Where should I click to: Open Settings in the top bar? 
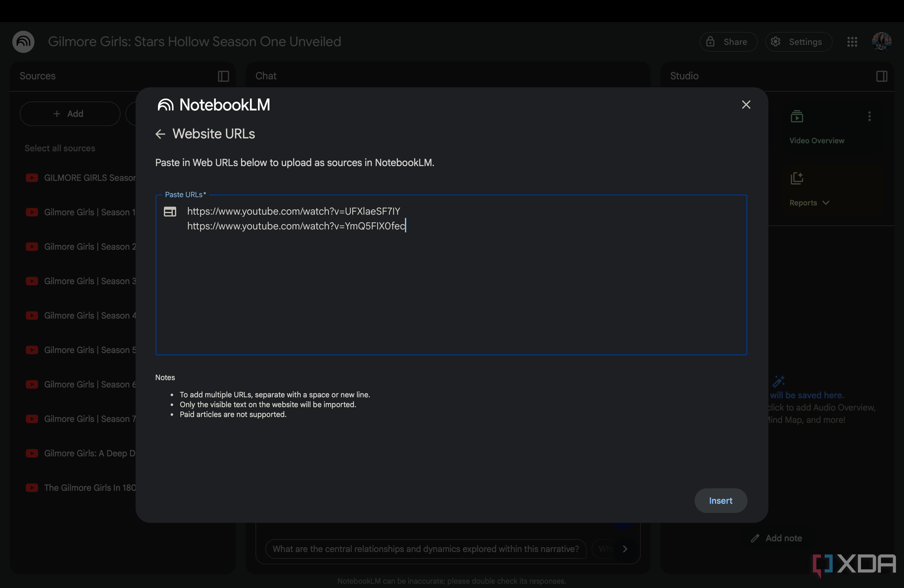(799, 42)
